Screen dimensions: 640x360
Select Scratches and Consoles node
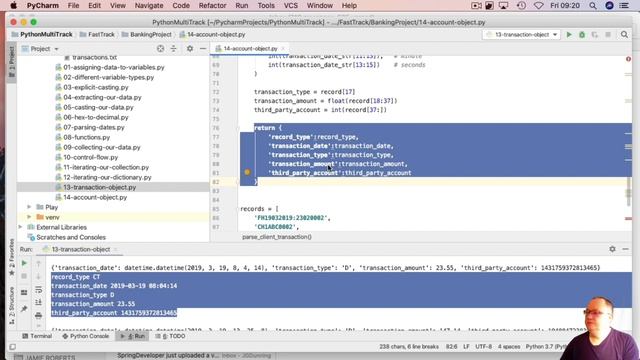(x=71, y=237)
